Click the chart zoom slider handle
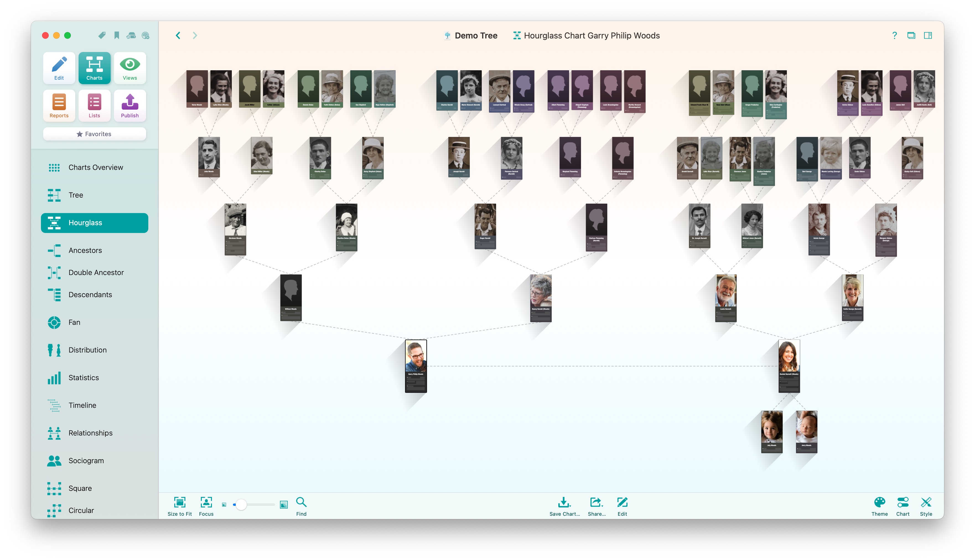The image size is (975, 560). click(241, 505)
